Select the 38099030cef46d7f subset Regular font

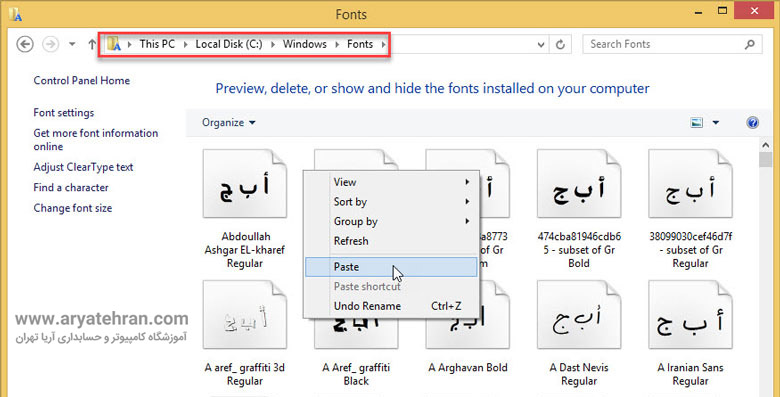click(x=690, y=209)
